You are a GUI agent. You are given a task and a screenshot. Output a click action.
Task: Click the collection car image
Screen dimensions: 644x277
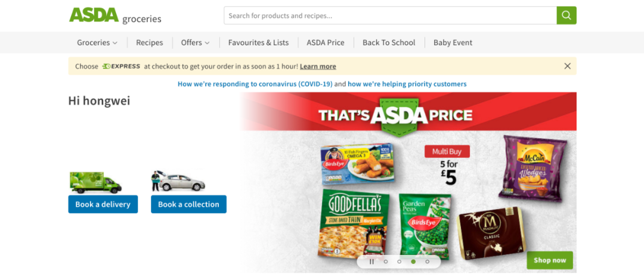pyautogui.click(x=178, y=181)
